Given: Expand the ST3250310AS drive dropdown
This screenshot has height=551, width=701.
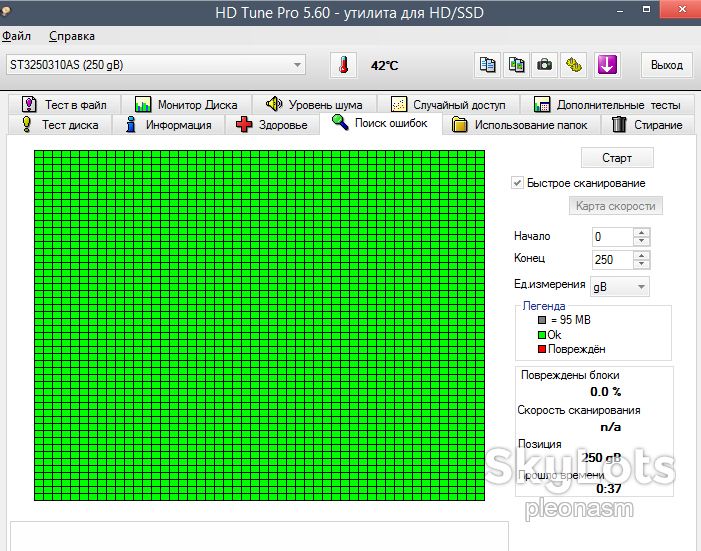Looking at the screenshot, I should point(297,65).
